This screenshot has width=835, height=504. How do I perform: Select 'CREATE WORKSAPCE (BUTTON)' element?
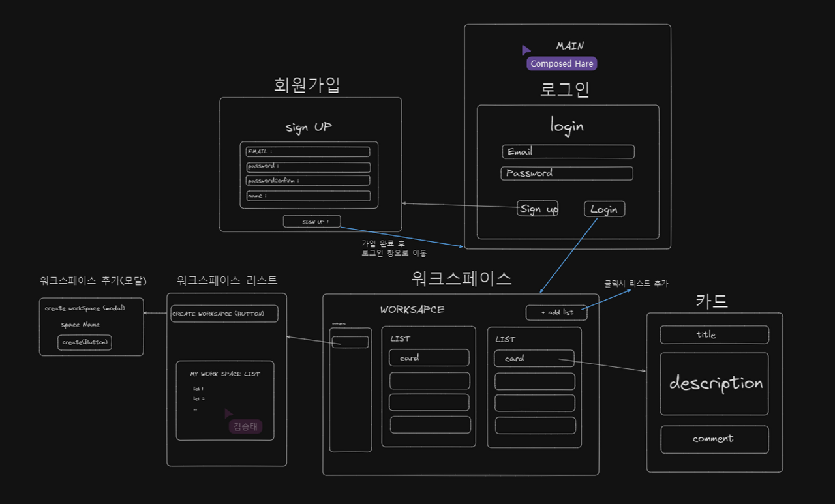click(x=224, y=314)
